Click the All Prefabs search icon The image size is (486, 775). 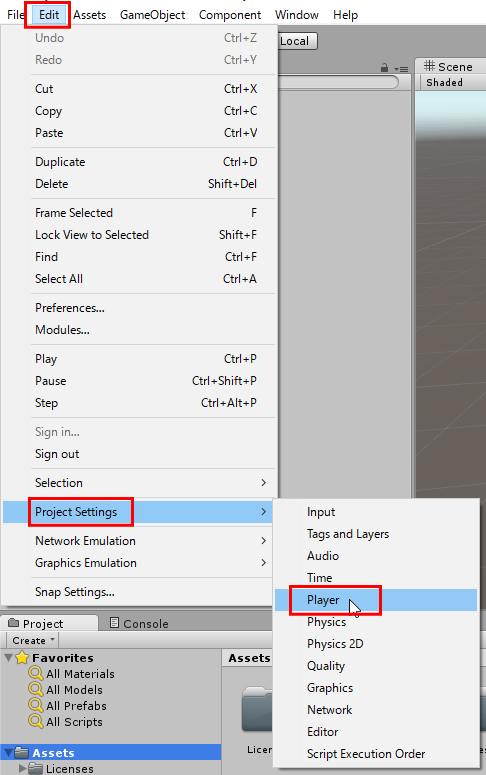36,705
